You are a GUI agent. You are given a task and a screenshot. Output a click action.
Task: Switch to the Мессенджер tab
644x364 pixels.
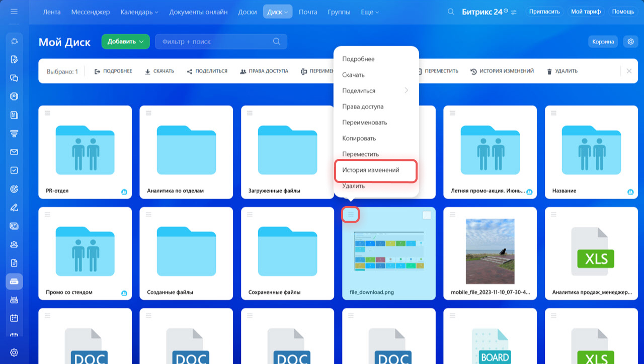point(91,12)
